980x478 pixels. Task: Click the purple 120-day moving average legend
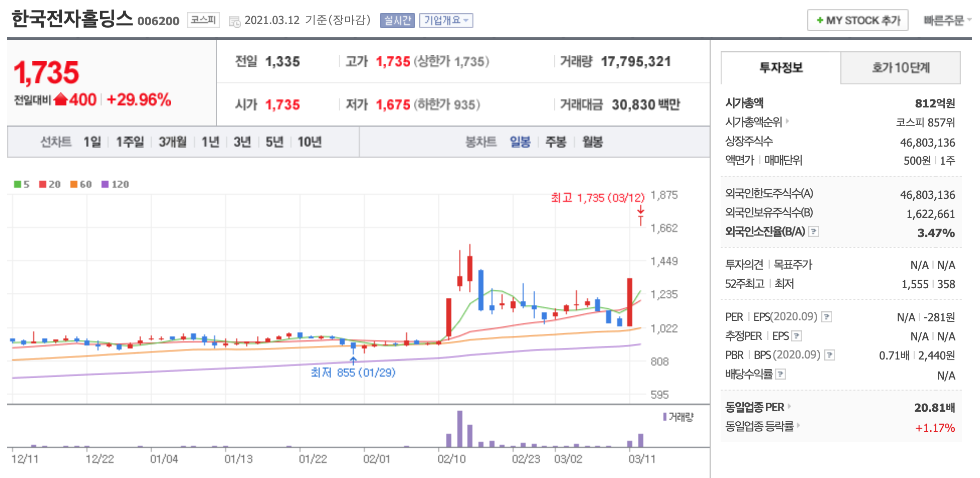tap(115, 184)
